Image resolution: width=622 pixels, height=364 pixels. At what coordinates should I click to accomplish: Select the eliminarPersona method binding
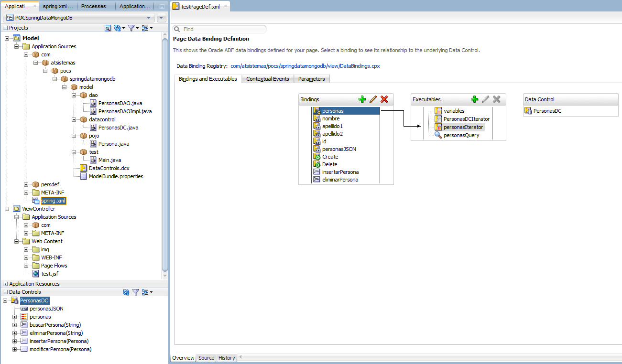coord(340,180)
